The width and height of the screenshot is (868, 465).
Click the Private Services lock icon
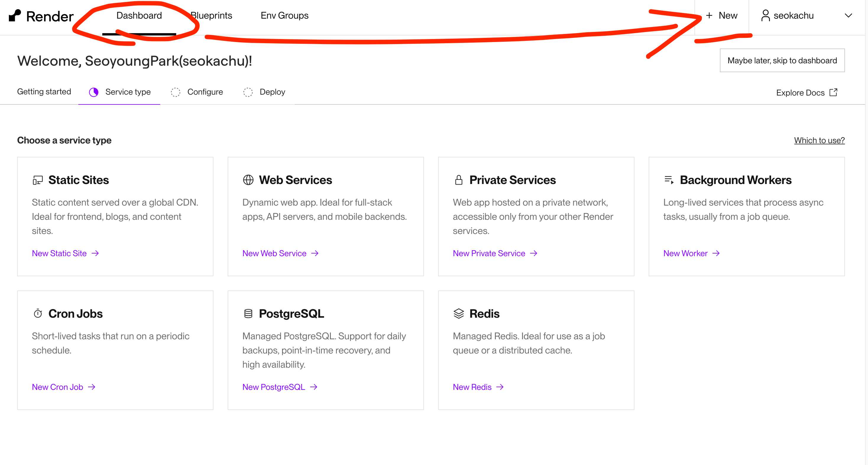459,180
